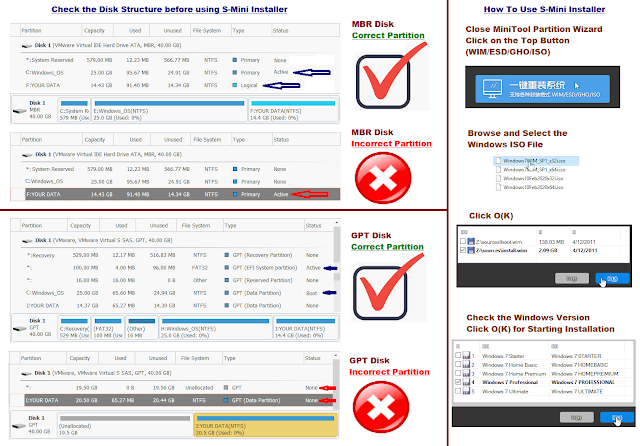640x446 pixels.
Task: Tick the Windows 7 Ultimate checkbox
Action: (458, 391)
